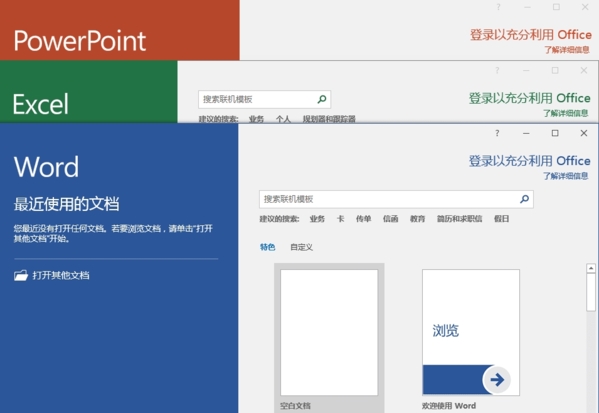599x413 pixels.
Task: Minimize the Word window
Action: pos(526,133)
